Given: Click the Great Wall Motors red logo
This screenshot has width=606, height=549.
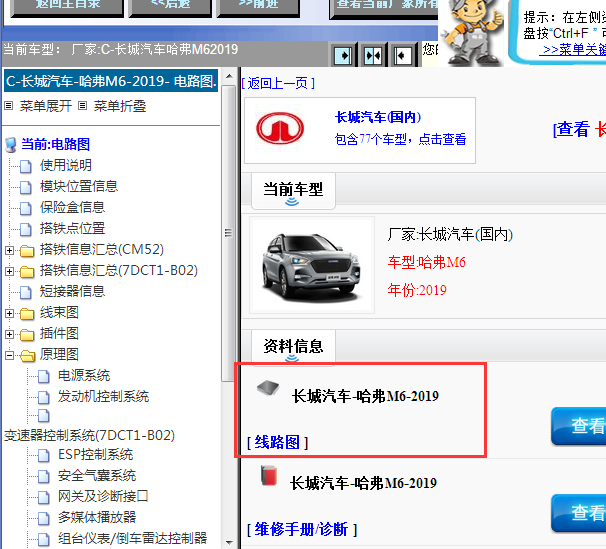Looking at the screenshot, I should pyautogui.click(x=280, y=128).
